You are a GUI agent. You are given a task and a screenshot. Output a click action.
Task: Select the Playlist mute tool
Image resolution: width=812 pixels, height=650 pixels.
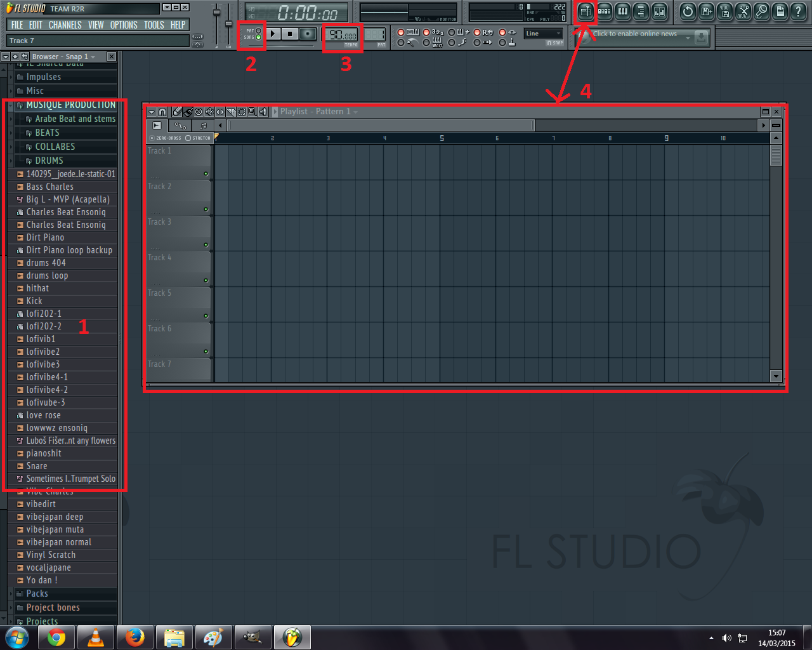209,112
